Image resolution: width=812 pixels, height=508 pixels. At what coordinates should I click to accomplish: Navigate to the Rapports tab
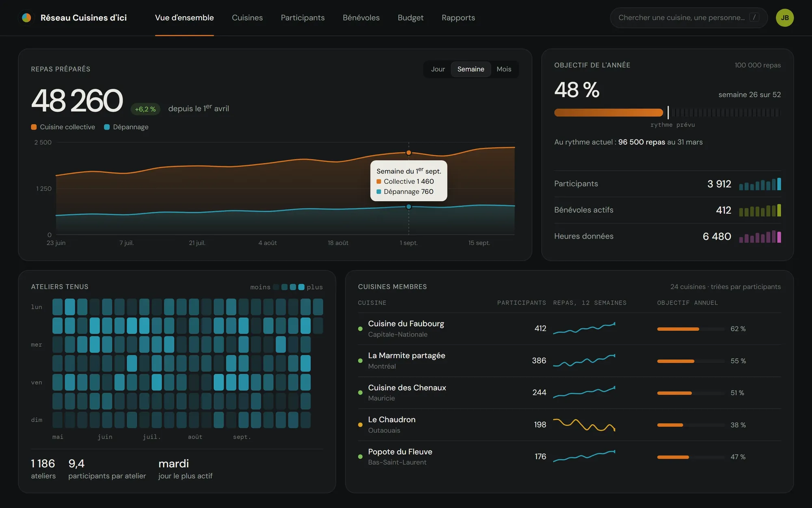(458, 17)
